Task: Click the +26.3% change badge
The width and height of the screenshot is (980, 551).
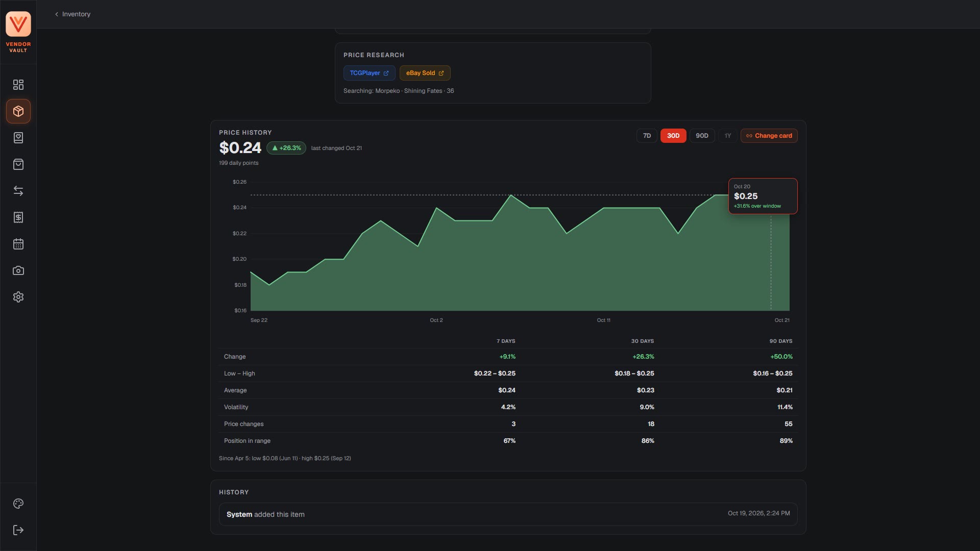Action: (286, 148)
